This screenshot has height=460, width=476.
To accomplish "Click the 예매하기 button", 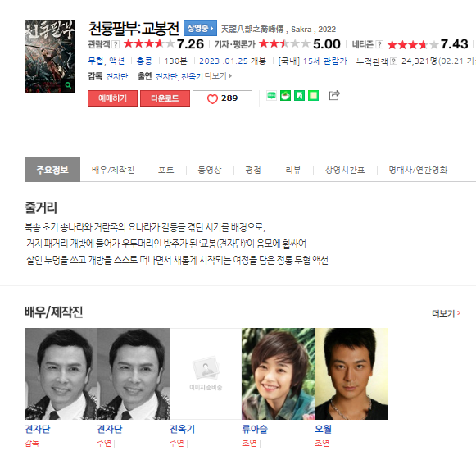I will [112, 98].
